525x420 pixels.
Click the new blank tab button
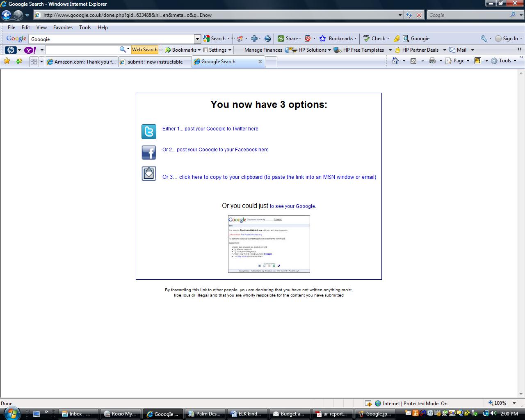(x=271, y=62)
